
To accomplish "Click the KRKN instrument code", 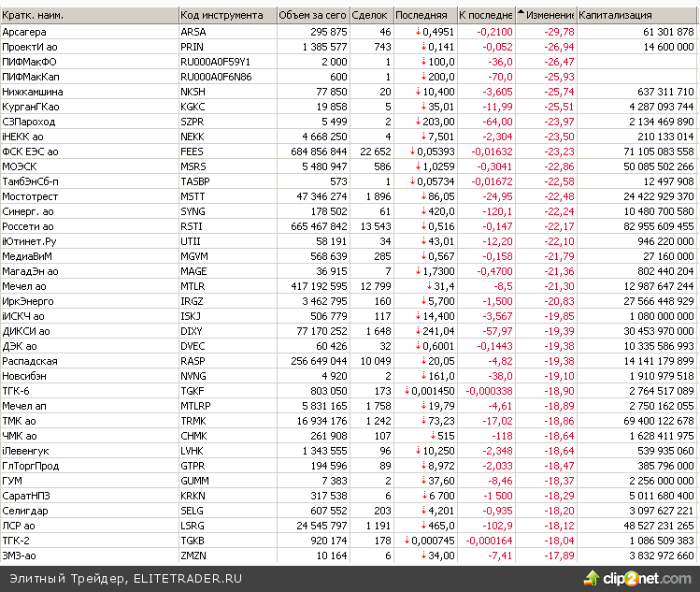I will pos(193,496).
